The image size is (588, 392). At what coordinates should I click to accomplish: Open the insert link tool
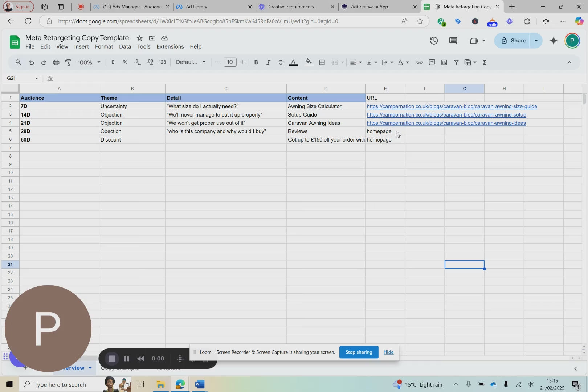(x=419, y=62)
